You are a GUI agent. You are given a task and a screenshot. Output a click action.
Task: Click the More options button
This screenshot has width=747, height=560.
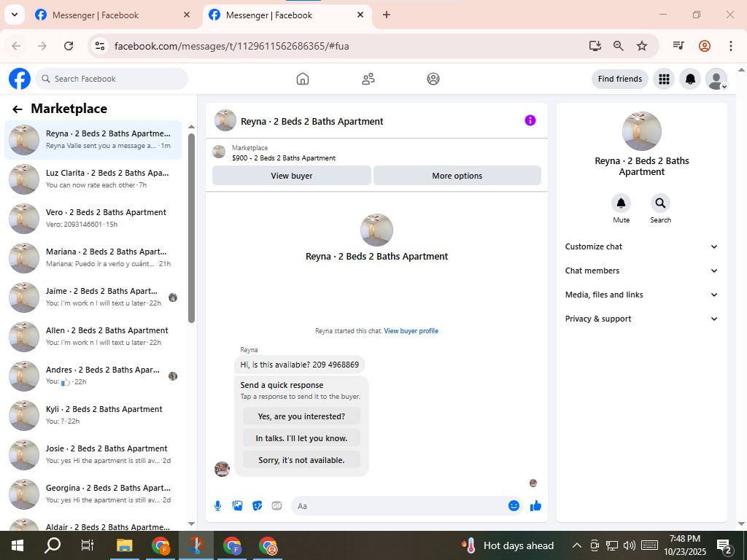[x=457, y=176]
